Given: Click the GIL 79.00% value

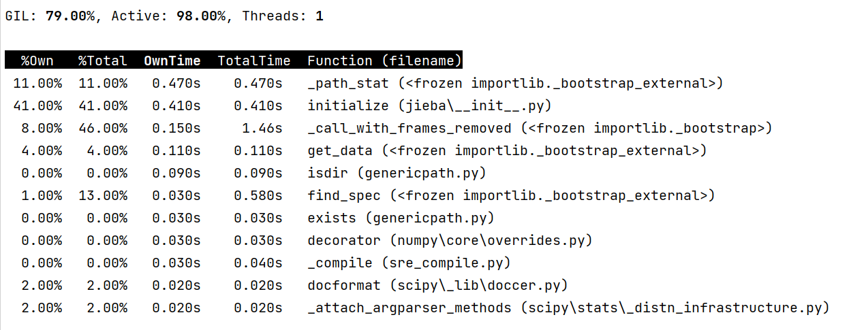Looking at the screenshot, I should (70, 16).
